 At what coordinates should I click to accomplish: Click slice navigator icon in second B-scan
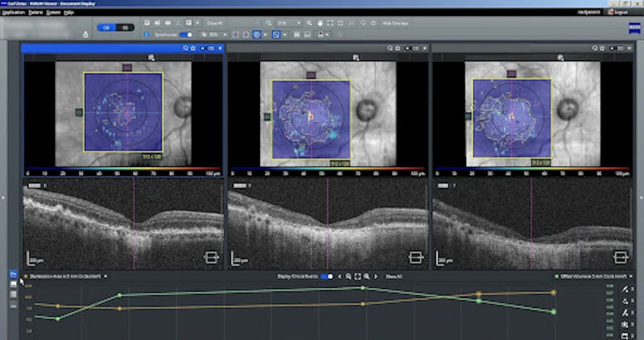(416, 258)
